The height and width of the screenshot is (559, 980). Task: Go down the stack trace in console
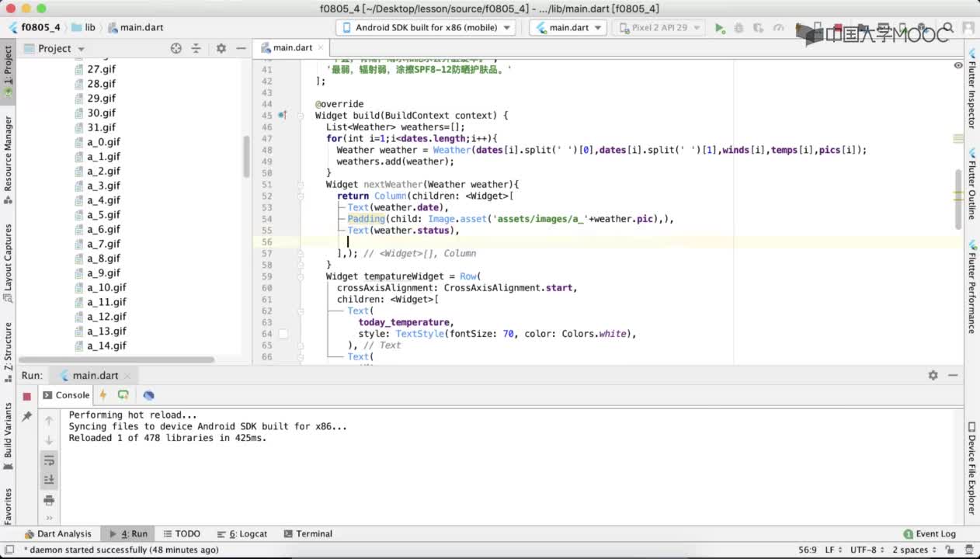click(49, 440)
